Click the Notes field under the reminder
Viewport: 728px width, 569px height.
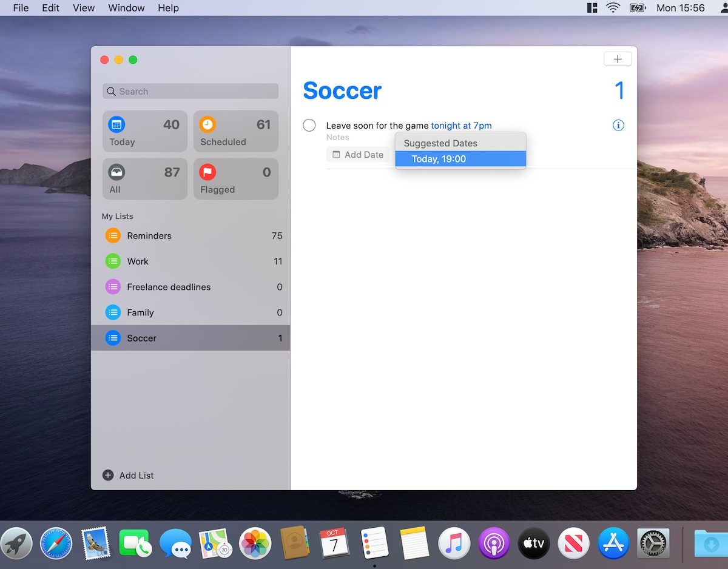(x=338, y=138)
